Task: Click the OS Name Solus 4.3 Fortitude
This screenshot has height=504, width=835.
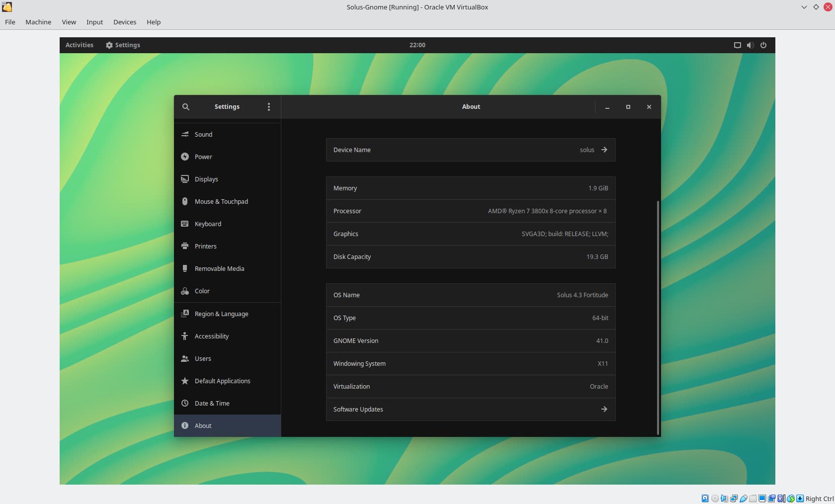Action: pyautogui.click(x=583, y=295)
